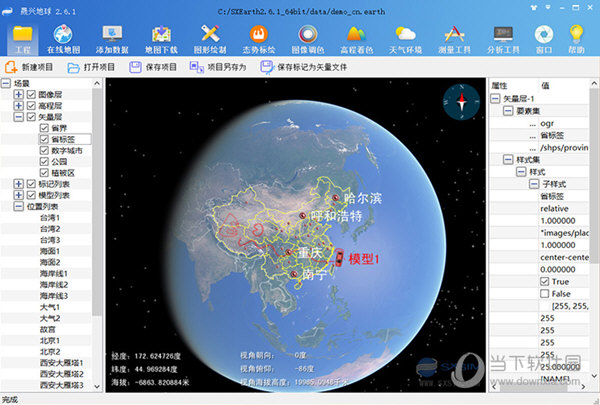Image resolution: width=600 pixels, height=405 pixels.
Task: Select 海岸线2 in the location list
Action: click(x=54, y=285)
